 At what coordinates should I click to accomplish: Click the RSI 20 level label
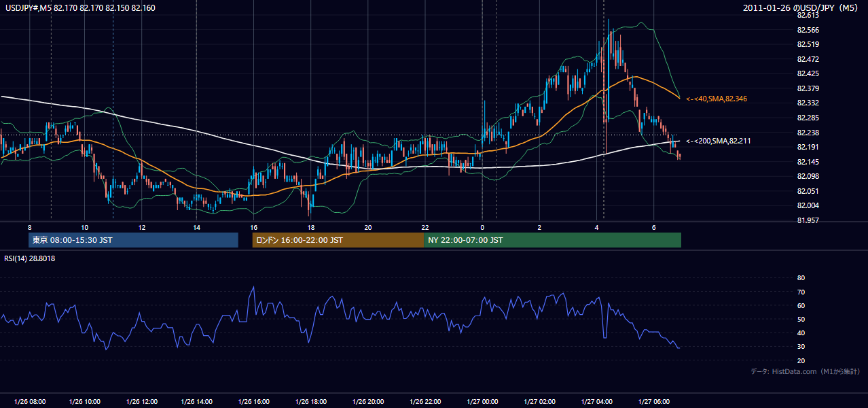click(801, 360)
